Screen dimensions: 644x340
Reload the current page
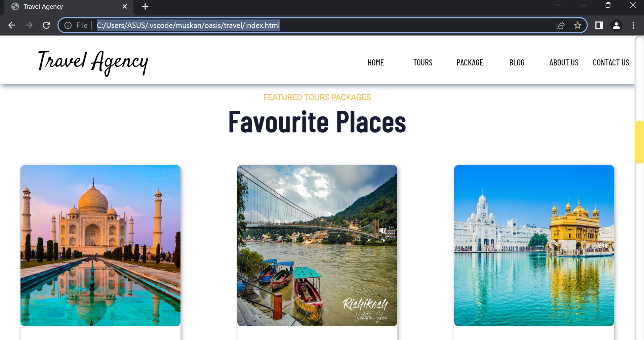coord(46,25)
